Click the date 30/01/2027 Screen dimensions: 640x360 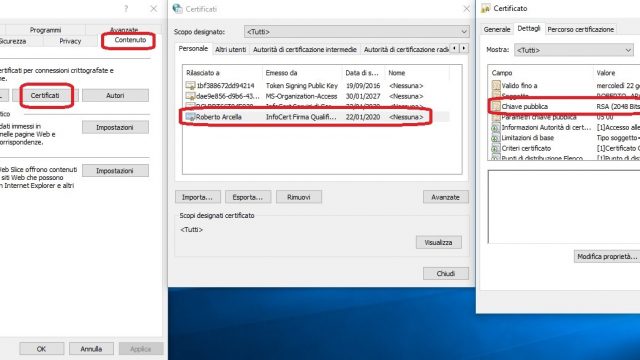[x=363, y=96]
